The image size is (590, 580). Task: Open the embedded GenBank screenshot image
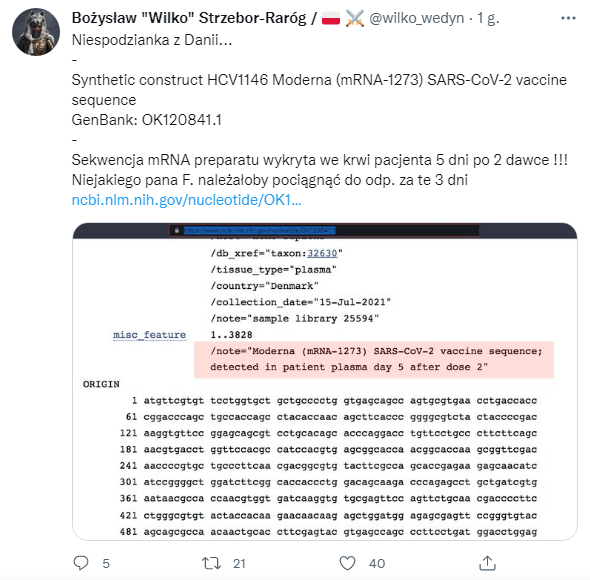click(x=325, y=381)
